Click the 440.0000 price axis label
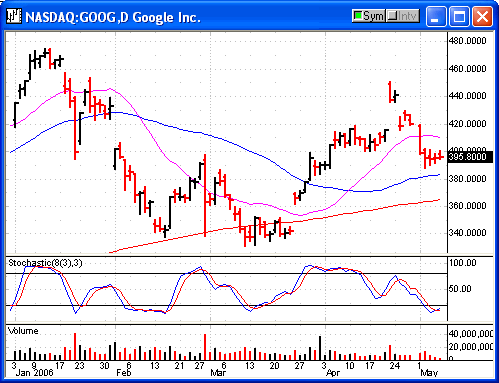This screenshot has width=499, height=383. pyautogui.click(x=467, y=96)
